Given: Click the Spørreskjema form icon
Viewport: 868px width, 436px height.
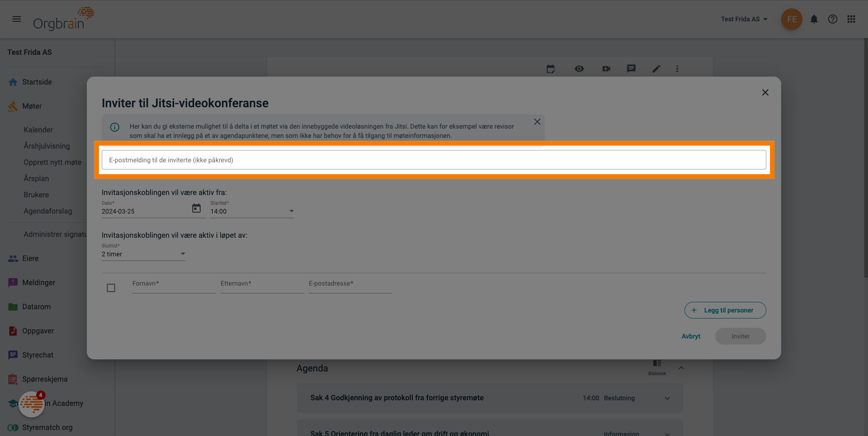Looking at the screenshot, I should [x=13, y=379].
